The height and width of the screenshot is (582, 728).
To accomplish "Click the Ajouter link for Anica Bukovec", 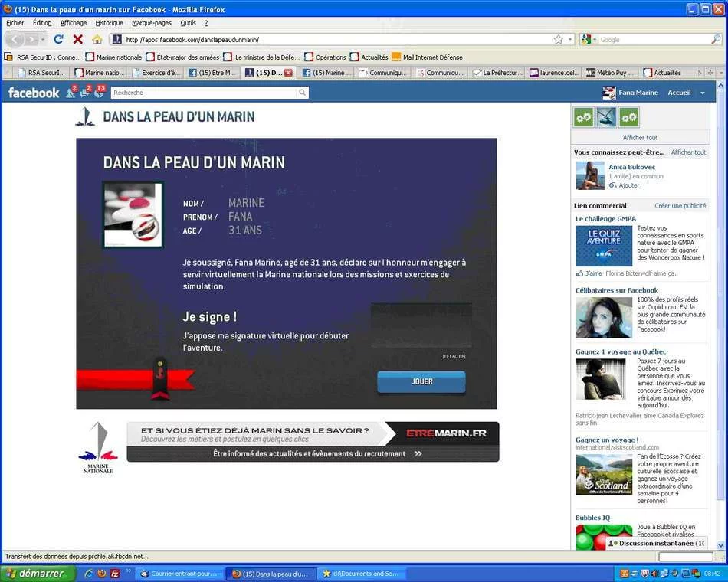I will tap(628, 185).
